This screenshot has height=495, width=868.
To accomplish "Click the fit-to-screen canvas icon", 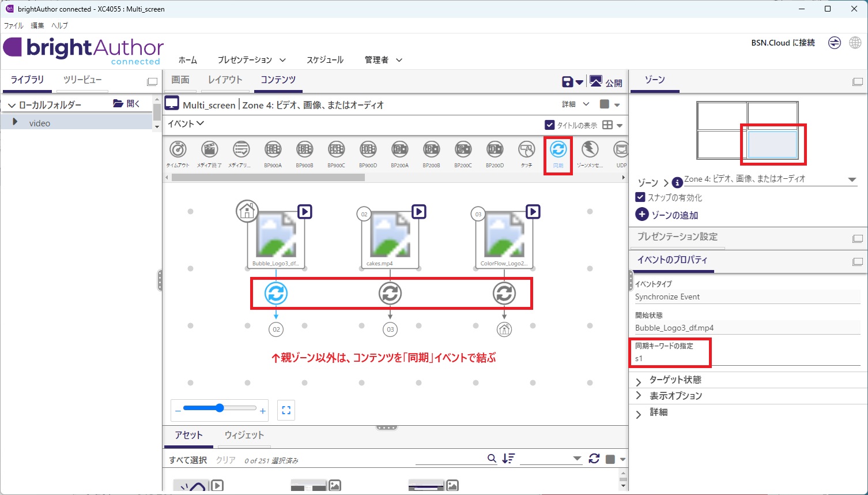I will coord(286,410).
